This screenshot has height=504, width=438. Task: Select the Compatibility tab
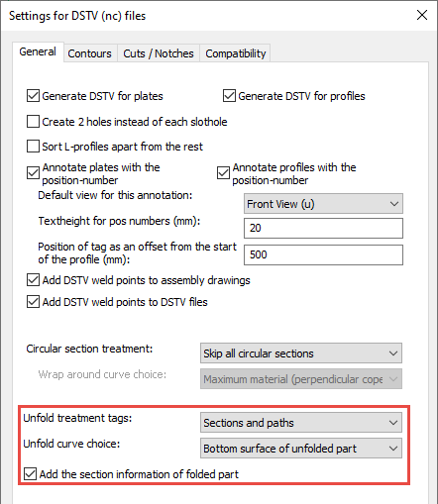coord(235,53)
